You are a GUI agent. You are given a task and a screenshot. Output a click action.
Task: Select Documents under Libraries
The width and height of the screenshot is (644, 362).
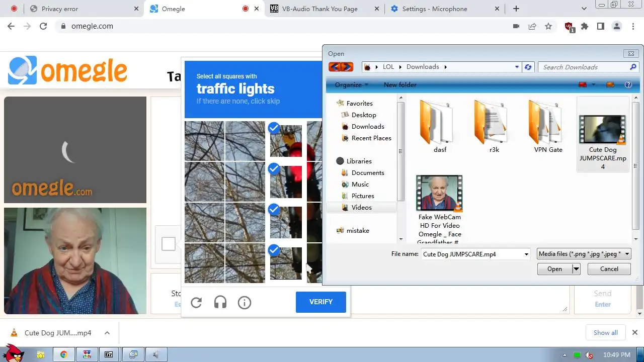click(368, 172)
